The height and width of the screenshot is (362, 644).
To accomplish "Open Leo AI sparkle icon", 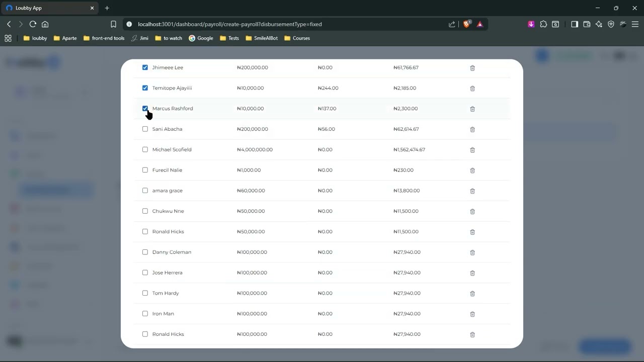I will pos(599,24).
